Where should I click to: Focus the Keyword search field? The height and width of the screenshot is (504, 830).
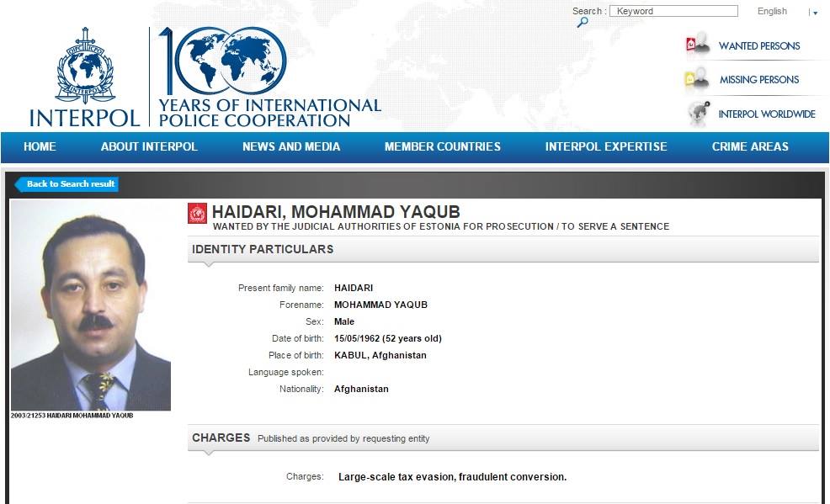(x=673, y=11)
